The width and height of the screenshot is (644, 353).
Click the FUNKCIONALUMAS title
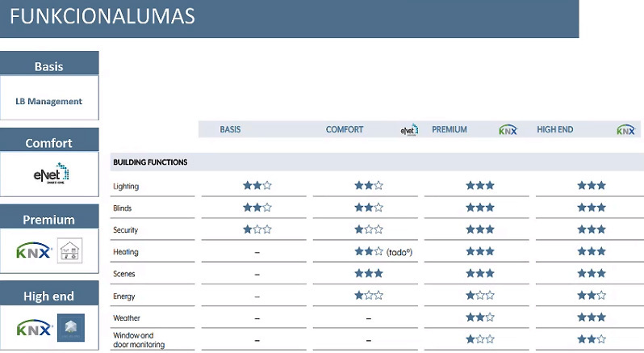pyautogui.click(x=102, y=16)
